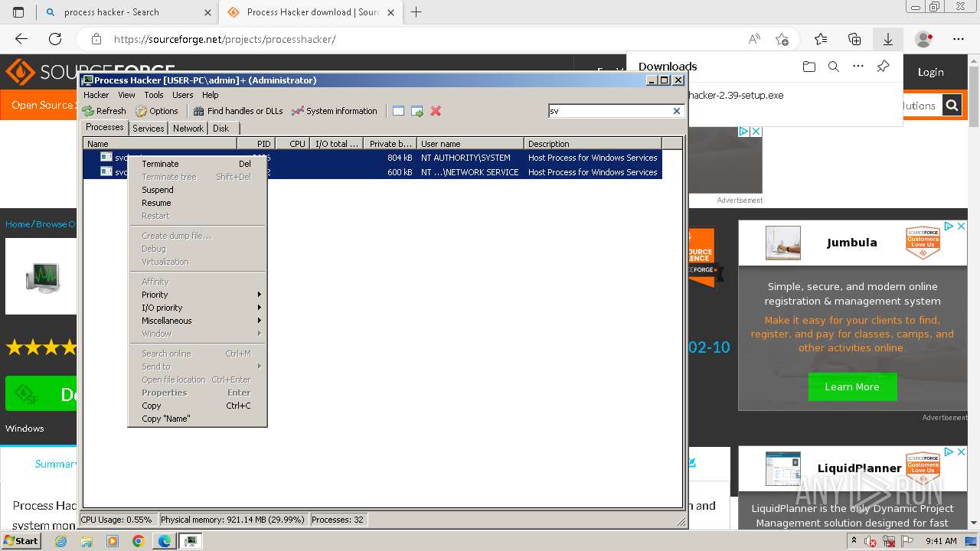Choose Terminate from context menu
980x551 pixels.
point(197,164)
